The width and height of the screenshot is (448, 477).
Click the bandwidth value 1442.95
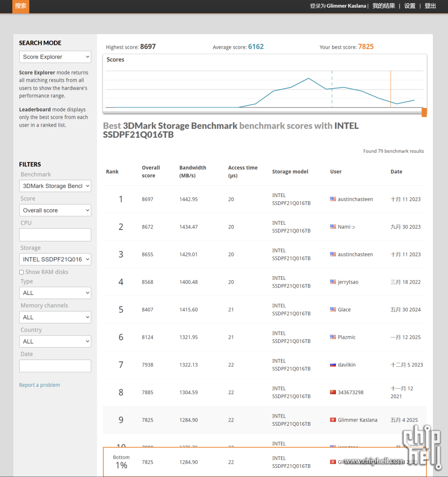tap(188, 199)
